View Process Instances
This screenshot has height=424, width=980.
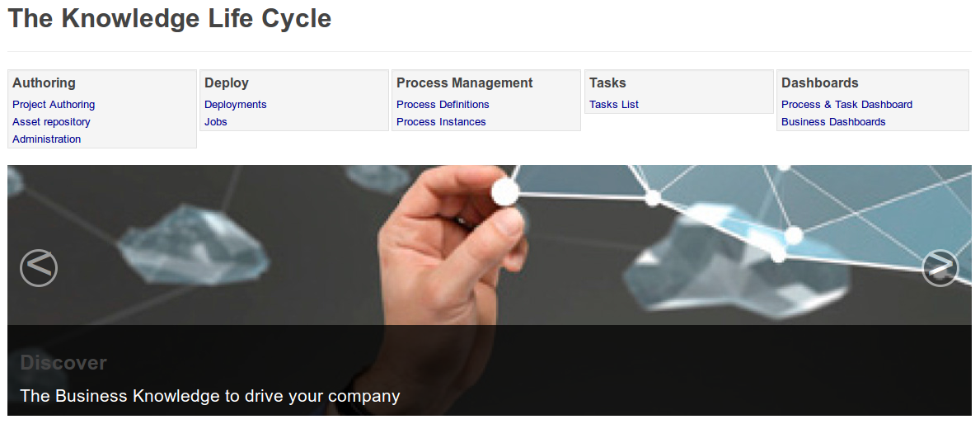441,122
